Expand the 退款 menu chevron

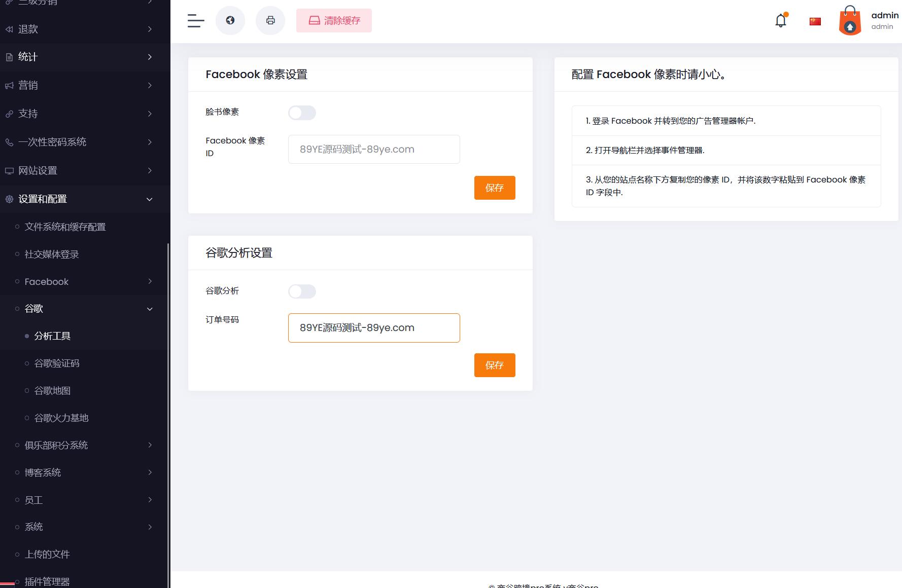tap(150, 29)
